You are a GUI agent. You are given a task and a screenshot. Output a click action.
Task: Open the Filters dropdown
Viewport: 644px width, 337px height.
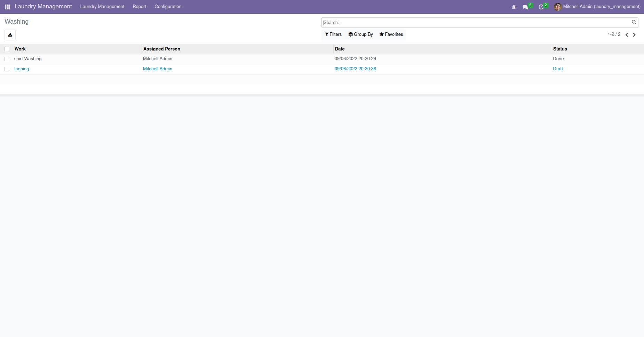click(x=333, y=34)
